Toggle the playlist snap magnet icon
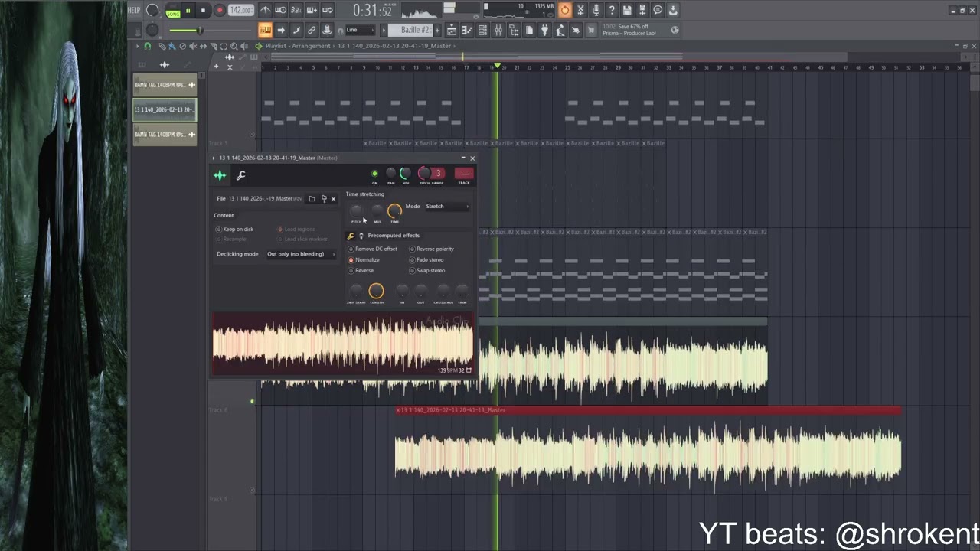Image resolution: width=980 pixels, height=551 pixels. click(x=148, y=46)
